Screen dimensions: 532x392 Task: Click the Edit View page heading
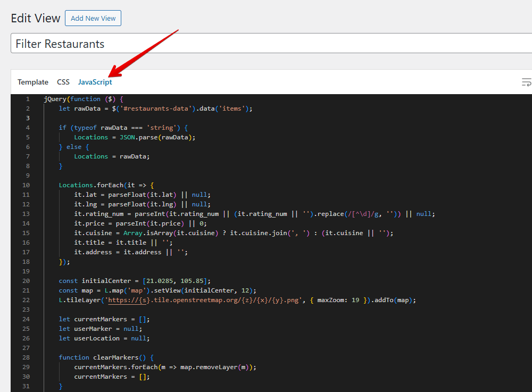[35, 18]
